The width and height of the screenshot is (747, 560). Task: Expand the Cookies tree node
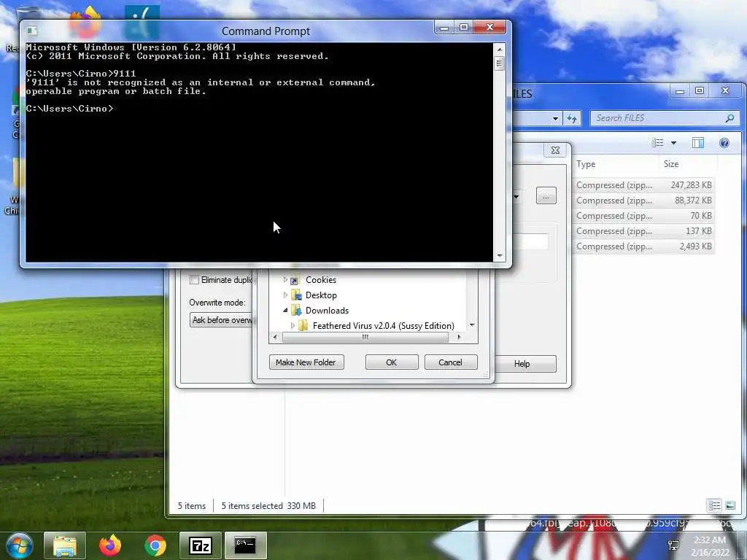pos(285,280)
